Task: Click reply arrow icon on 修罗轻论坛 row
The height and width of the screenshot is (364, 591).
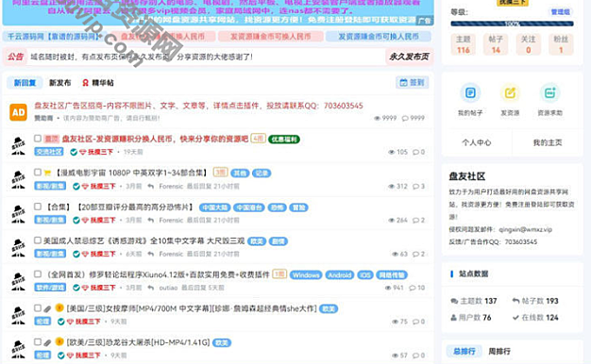Action: point(151,288)
